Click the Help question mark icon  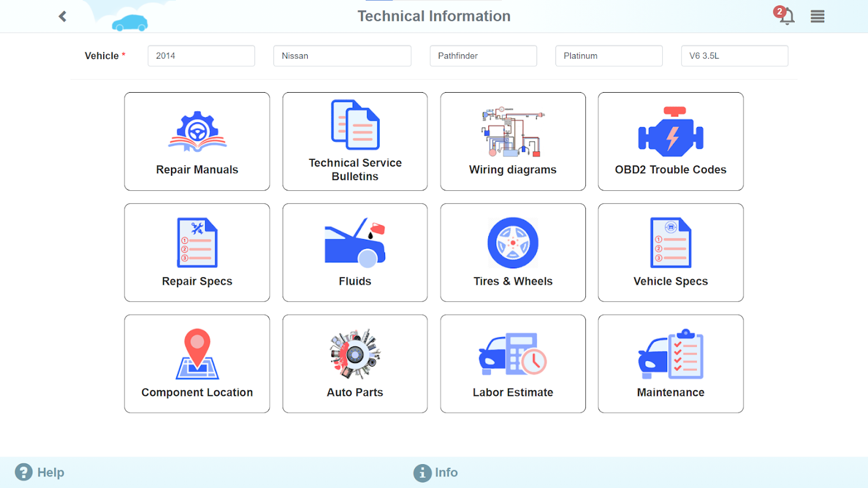click(23, 472)
